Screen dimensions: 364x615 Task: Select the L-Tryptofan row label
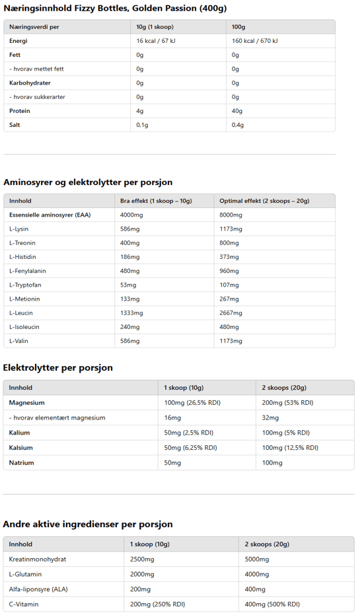25,285
